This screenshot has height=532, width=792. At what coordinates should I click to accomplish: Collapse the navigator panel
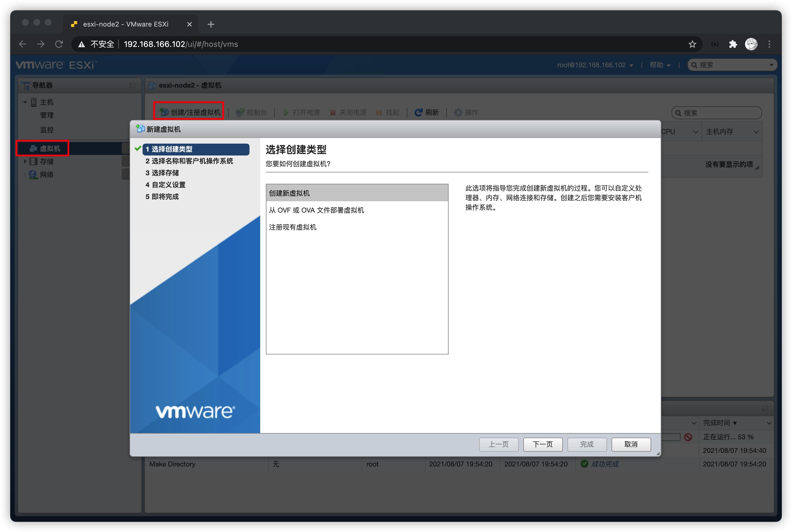pyautogui.click(x=132, y=85)
